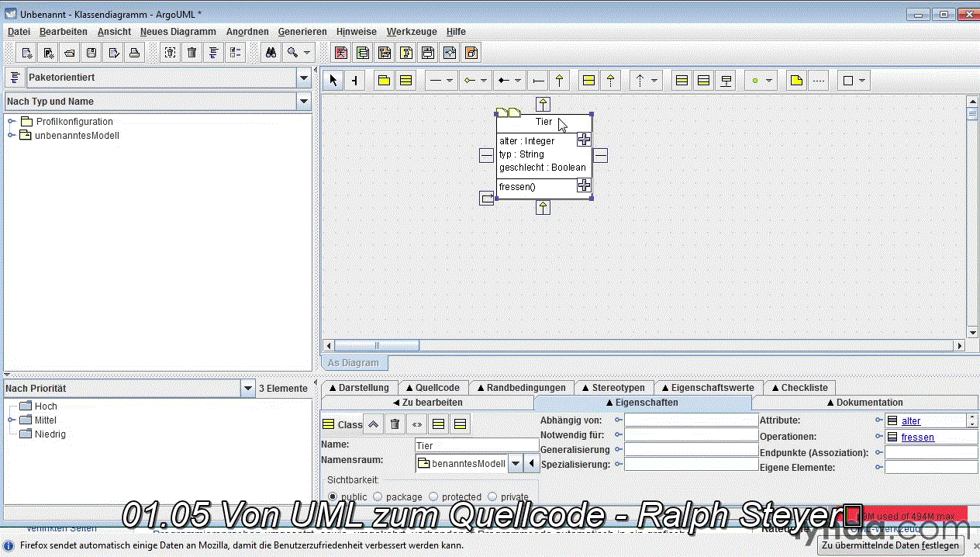Open the alter attribute link
980x557 pixels.
pyautogui.click(x=911, y=421)
